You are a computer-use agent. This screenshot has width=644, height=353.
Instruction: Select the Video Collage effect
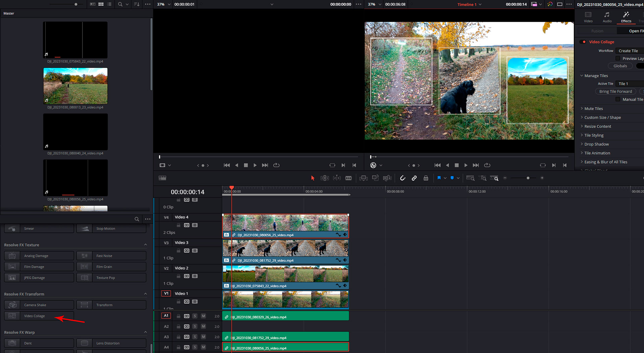tap(39, 316)
